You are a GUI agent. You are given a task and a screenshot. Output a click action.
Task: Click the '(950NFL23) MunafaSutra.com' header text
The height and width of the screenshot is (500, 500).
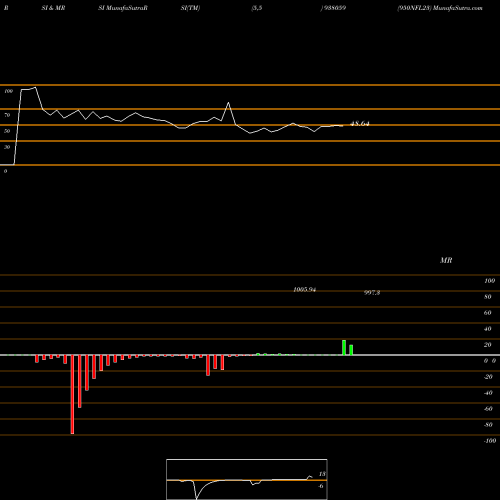pos(440,8)
